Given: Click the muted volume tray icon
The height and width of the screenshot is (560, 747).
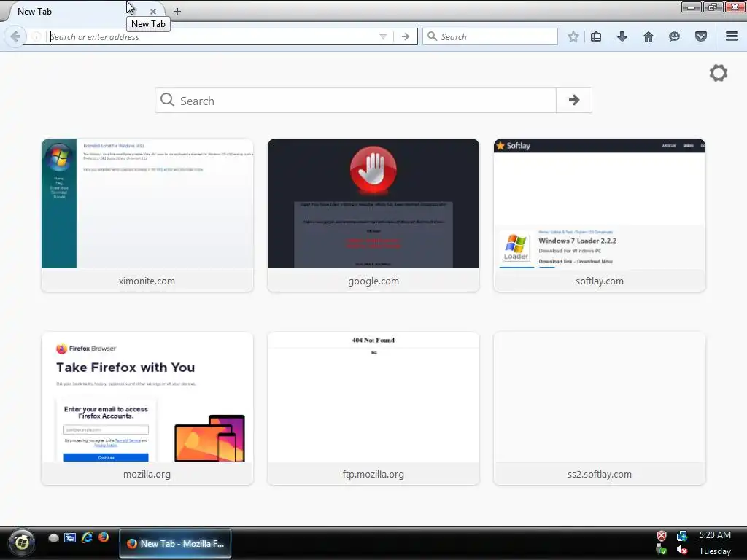Looking at the screenshot, I should [x=682, y=550].
